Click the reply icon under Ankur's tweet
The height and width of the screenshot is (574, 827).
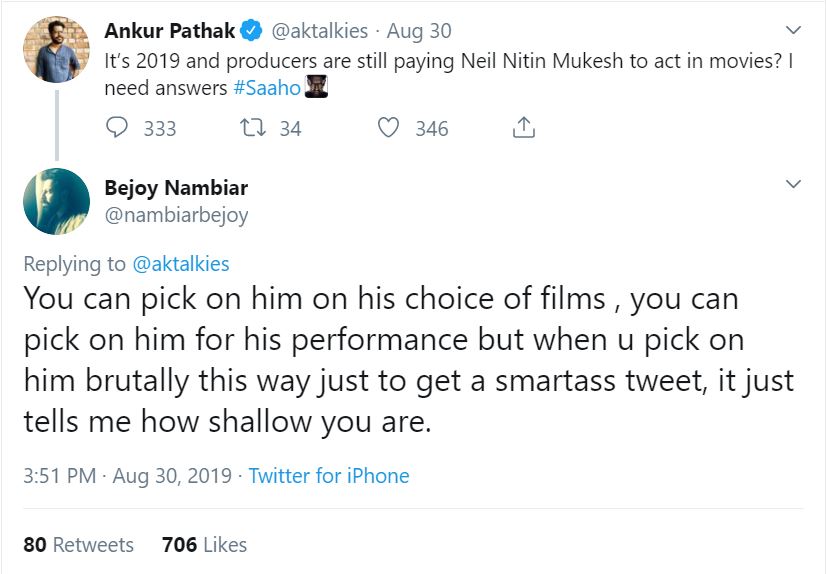[x=117, y=128]
